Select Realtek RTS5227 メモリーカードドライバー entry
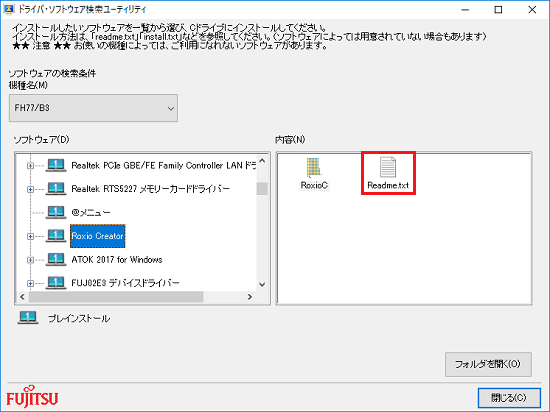The height and width of the screenshot is (412, 550). pyautogui.click(x=150, y=189)
